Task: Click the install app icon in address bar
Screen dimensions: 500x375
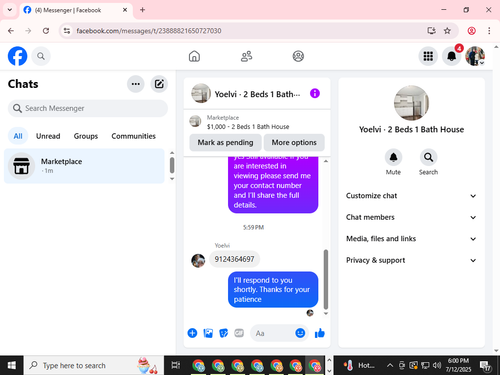Action: [x=431, y=31]
